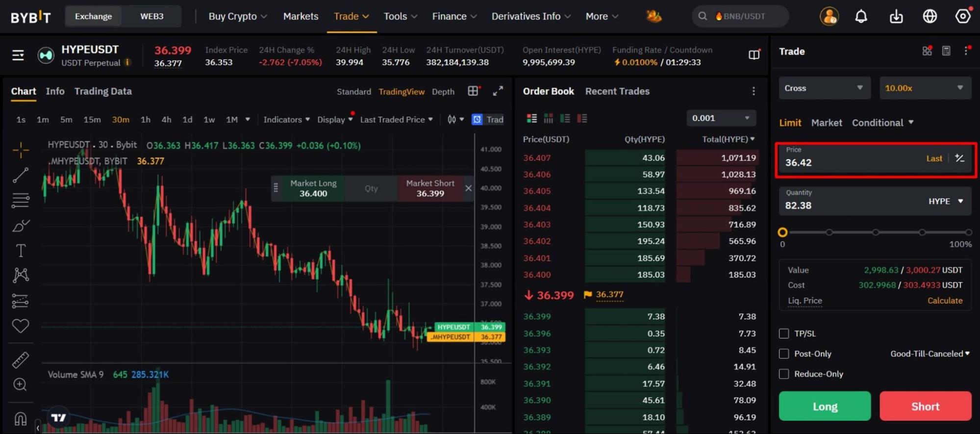Enable the TP/SL checkbox

(784, 333)
